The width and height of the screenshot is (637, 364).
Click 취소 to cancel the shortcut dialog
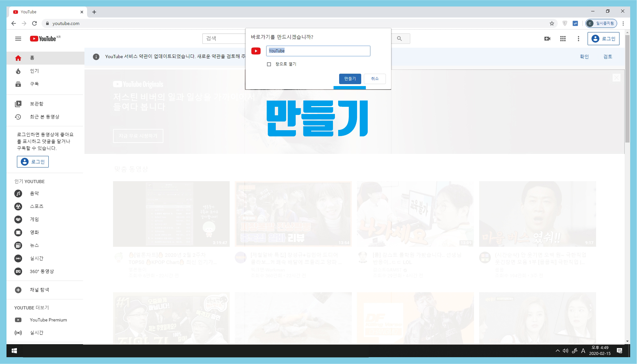click(x=375, y=79)
